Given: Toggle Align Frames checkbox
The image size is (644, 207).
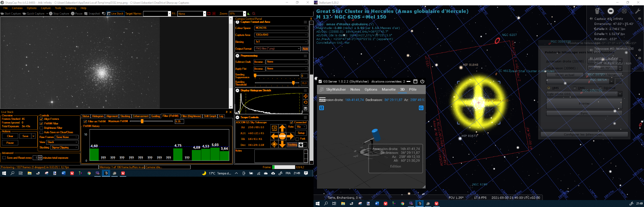Looking at the screenshot, I should click(x=41, y=119).
